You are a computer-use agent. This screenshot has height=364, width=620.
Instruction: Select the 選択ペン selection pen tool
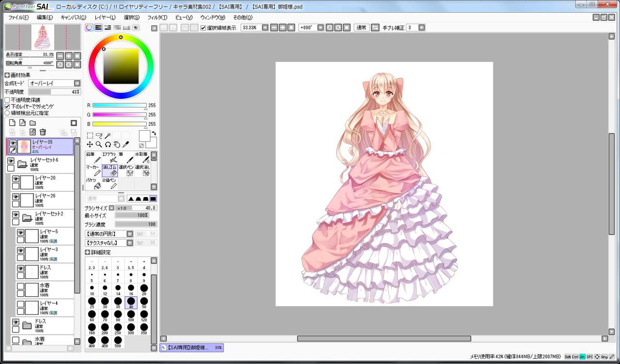pos(126,170)
